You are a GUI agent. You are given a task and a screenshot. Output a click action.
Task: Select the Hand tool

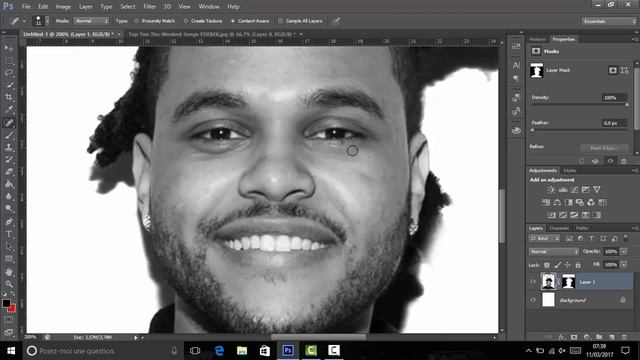(9, 271)
